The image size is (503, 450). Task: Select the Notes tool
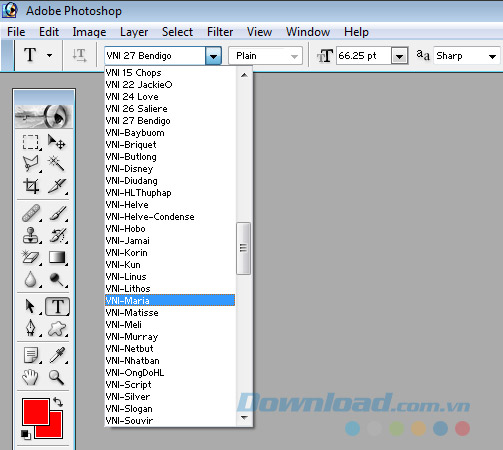[31, 355]
